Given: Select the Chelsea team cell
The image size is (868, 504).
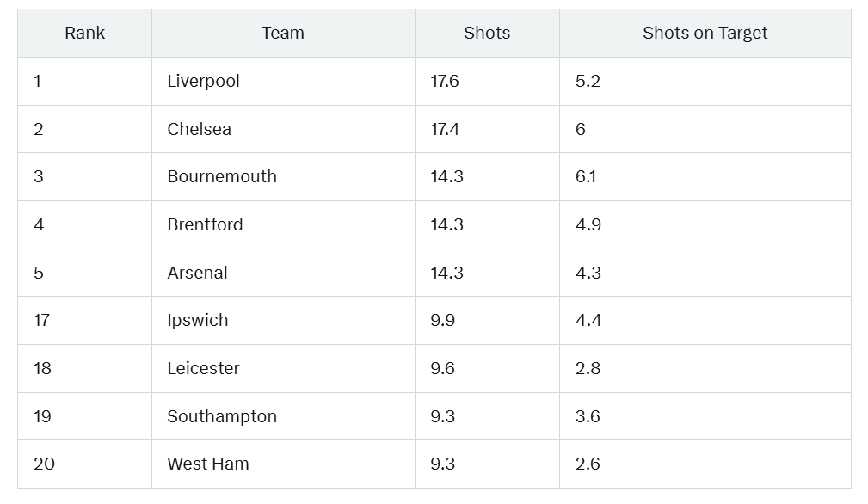Looking at the screenshot, I should tap(283, 129).
